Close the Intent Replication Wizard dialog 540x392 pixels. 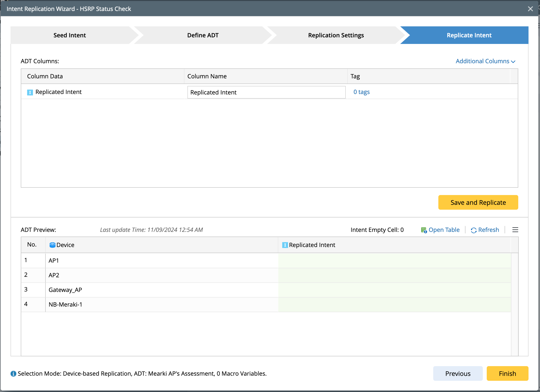click(530, 9)
